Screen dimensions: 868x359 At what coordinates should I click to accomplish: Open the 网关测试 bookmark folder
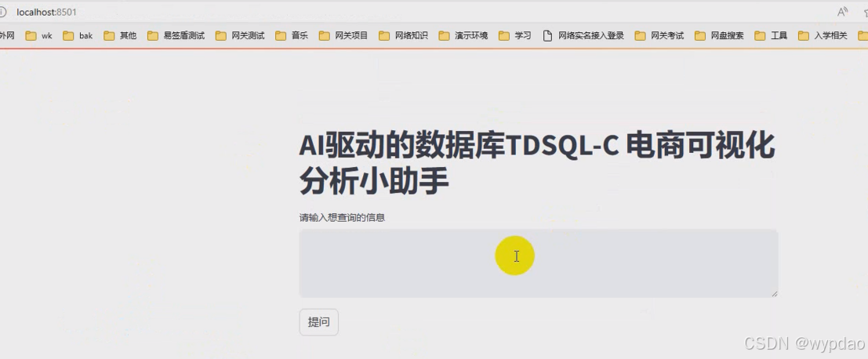240,36
